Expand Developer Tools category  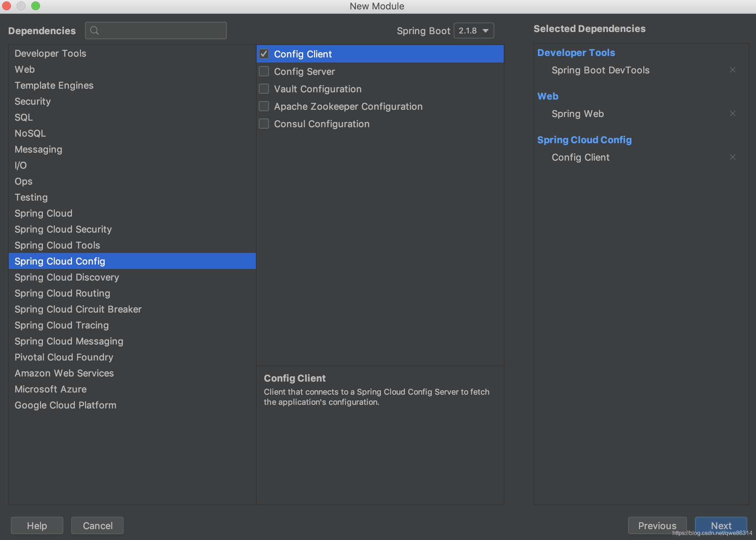point(50,53)
